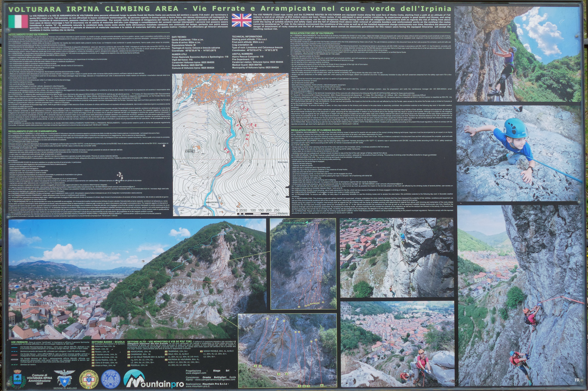Click Alpine Rescue Campania: 118 line
Screen dimensions: 588x391
tap(248, 57)
